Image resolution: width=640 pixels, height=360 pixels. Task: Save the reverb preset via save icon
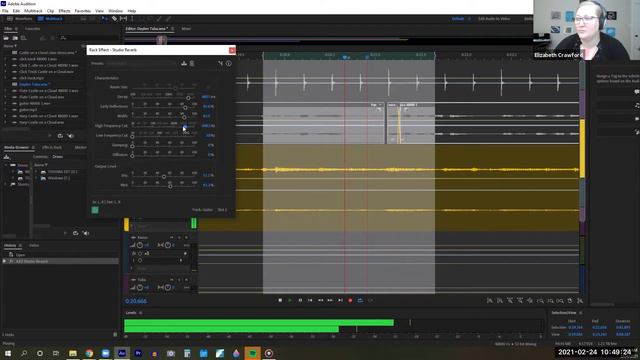click(184, 63)
